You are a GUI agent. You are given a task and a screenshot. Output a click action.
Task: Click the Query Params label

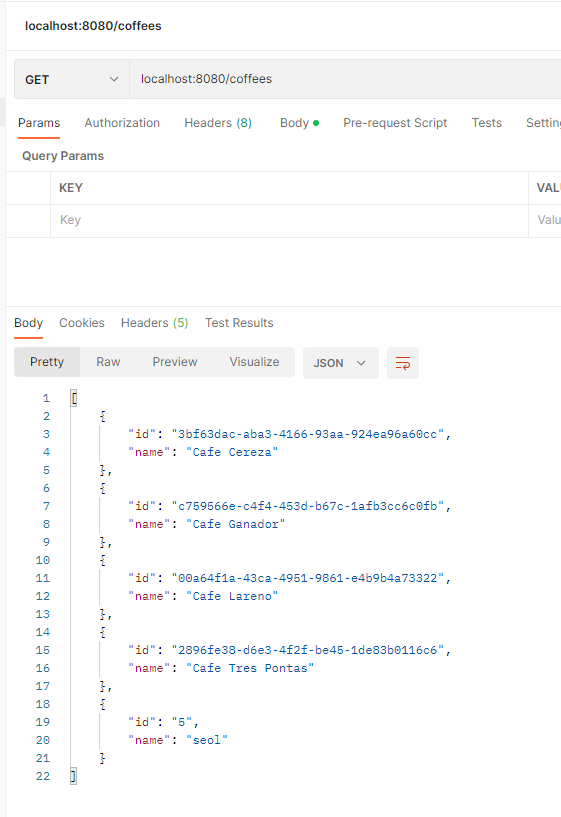coord(63,156)
